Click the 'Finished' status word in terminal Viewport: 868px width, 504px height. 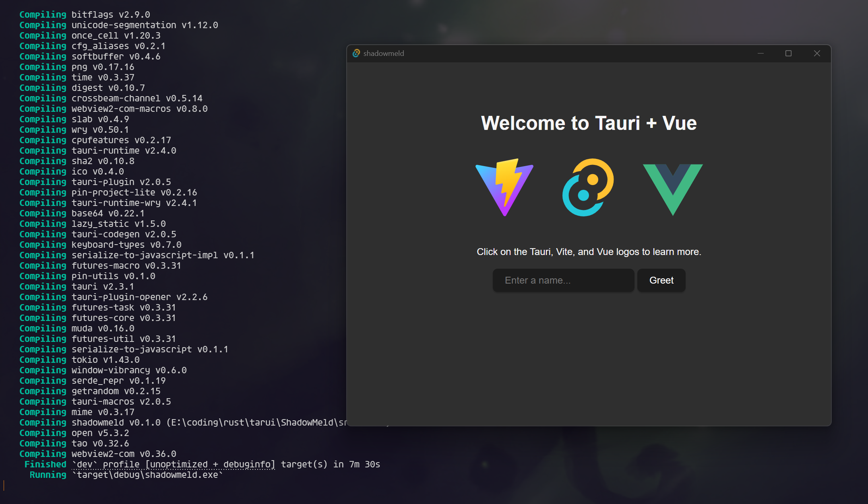click(45, 465)
